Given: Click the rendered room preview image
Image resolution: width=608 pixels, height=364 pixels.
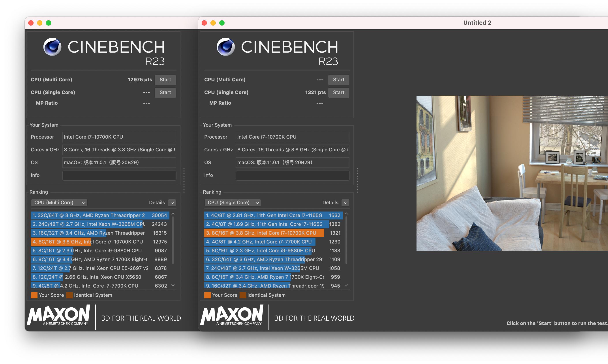Looking at the screenshot, I should [x=512, y=173].
